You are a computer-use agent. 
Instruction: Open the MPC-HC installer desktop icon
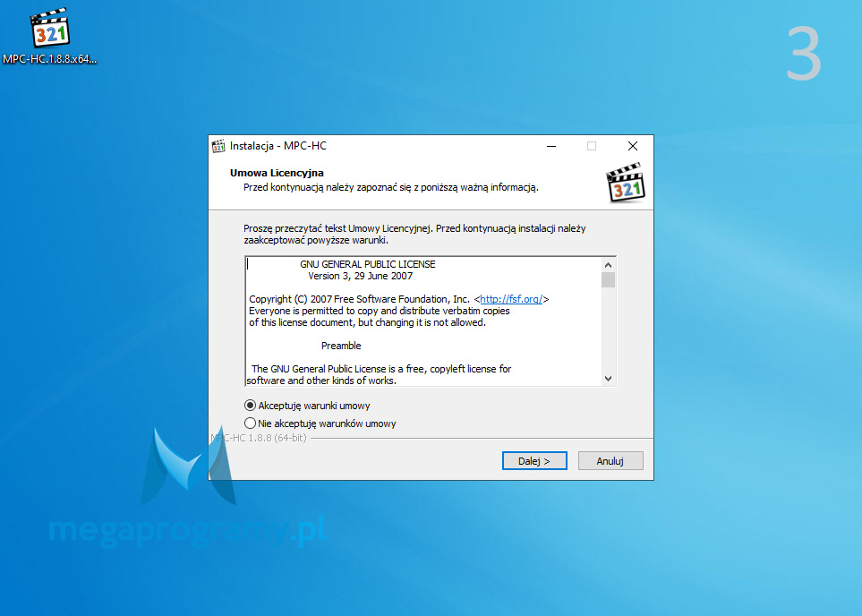[50, 36]
